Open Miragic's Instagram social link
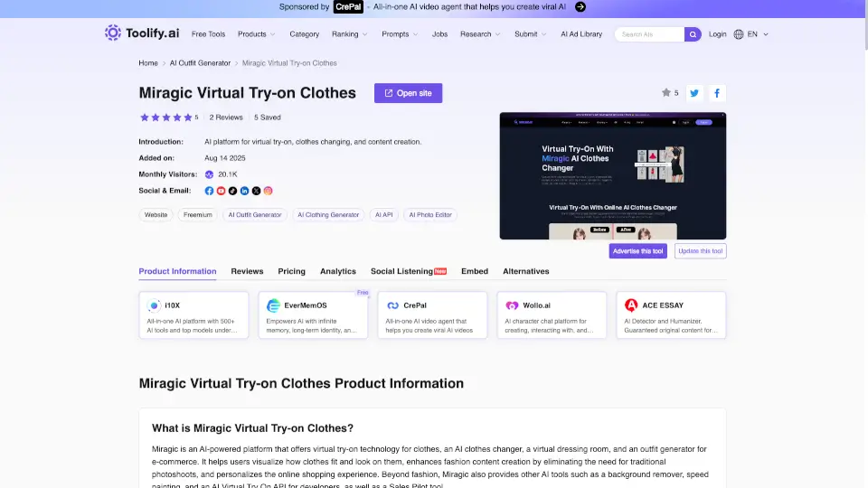The image size is (868, 488). point(268,191)
